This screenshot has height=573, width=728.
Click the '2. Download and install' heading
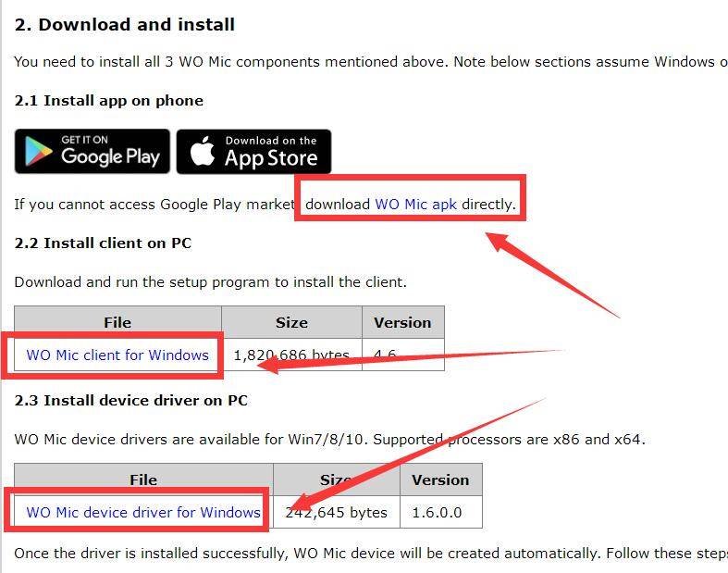pos(125,25)
